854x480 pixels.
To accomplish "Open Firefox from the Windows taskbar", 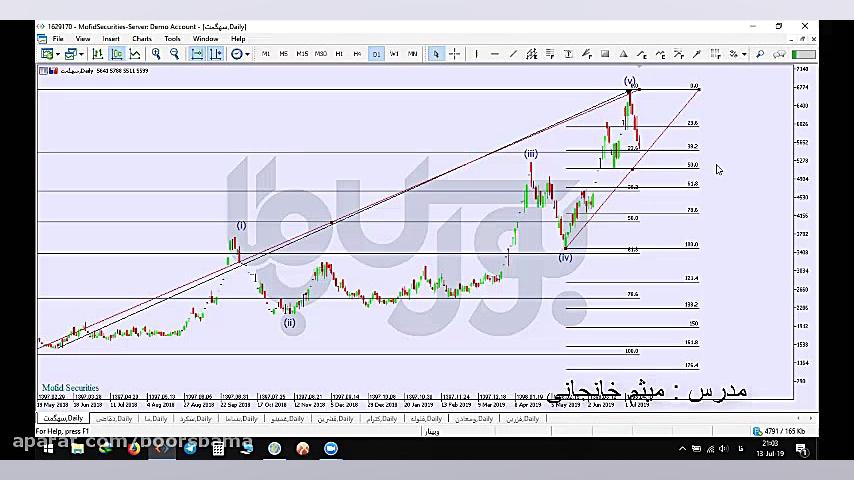I will pyautogui.click(x=133, y=448).
